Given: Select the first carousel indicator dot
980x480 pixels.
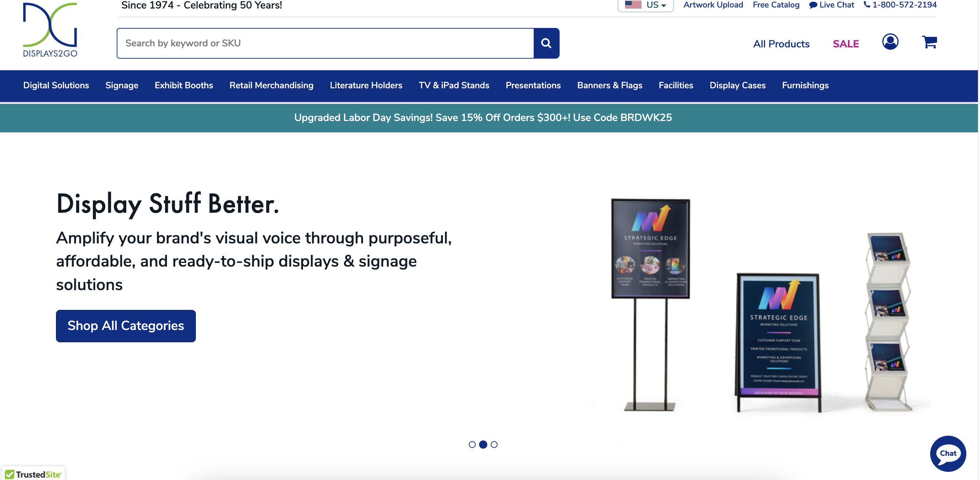Looking at the screenshot, I should point(473,445).
